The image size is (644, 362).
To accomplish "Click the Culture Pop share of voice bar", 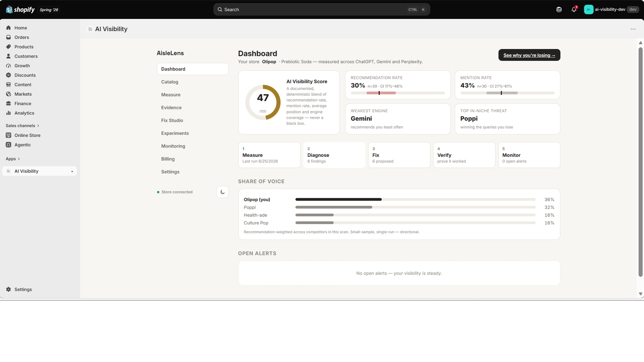I will [415, 223].
